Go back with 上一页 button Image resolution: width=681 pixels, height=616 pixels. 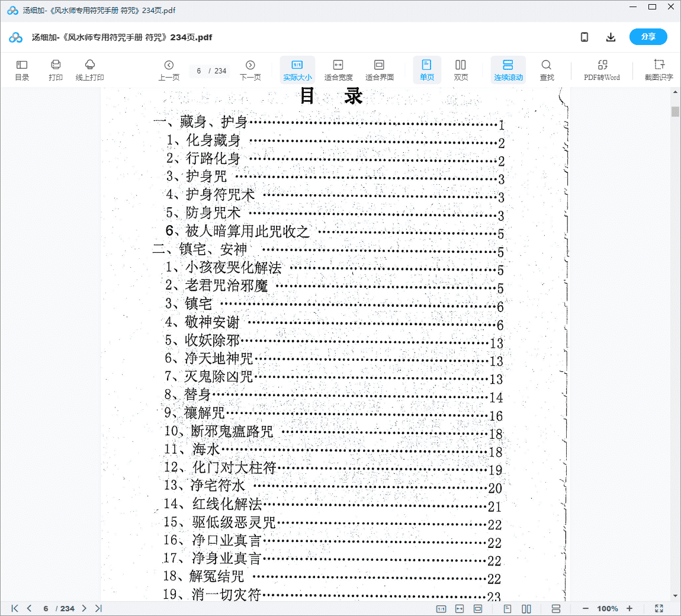(169, 70)
